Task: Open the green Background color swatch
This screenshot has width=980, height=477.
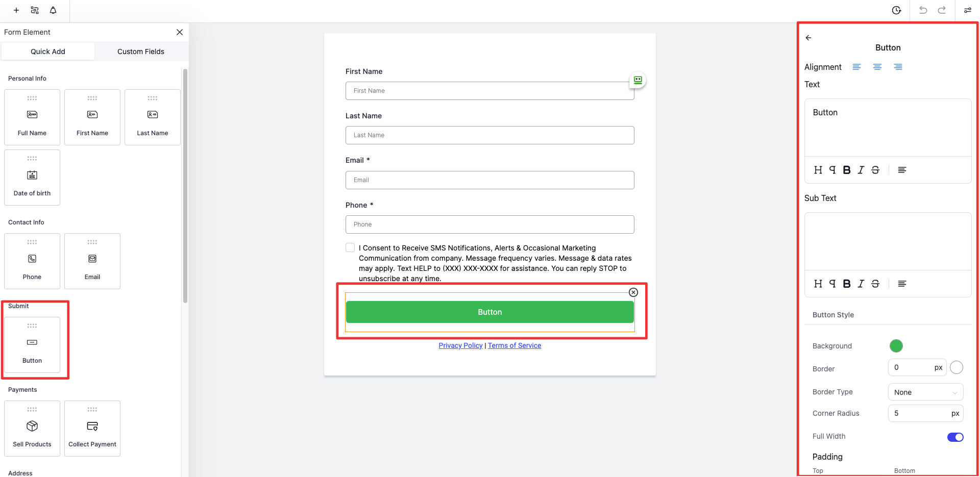Action: (896, 346)
